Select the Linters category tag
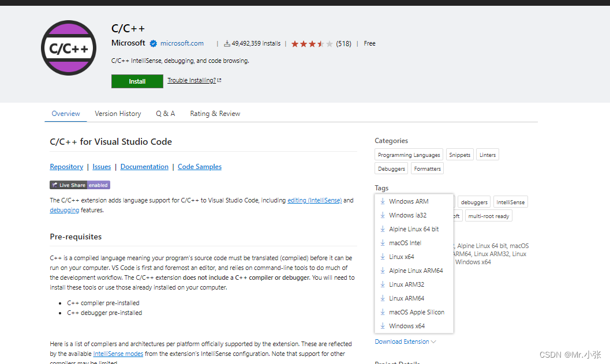 [488, 155]
